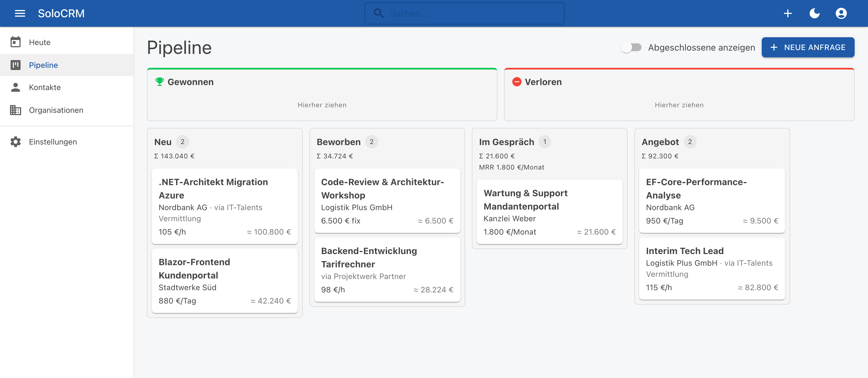Image resolution: width=868 pixels, height=378 pixels.
Task: Go to Heute in sidebar
Action: click(x=67, y=43)
